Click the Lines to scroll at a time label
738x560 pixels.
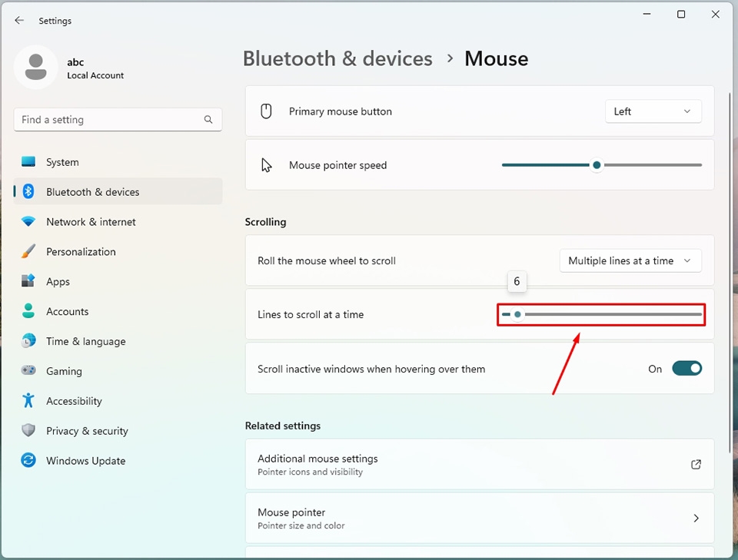311,314
